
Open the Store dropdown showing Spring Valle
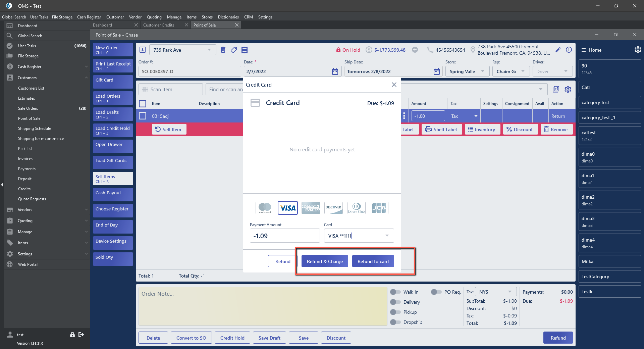click(467, 71)
